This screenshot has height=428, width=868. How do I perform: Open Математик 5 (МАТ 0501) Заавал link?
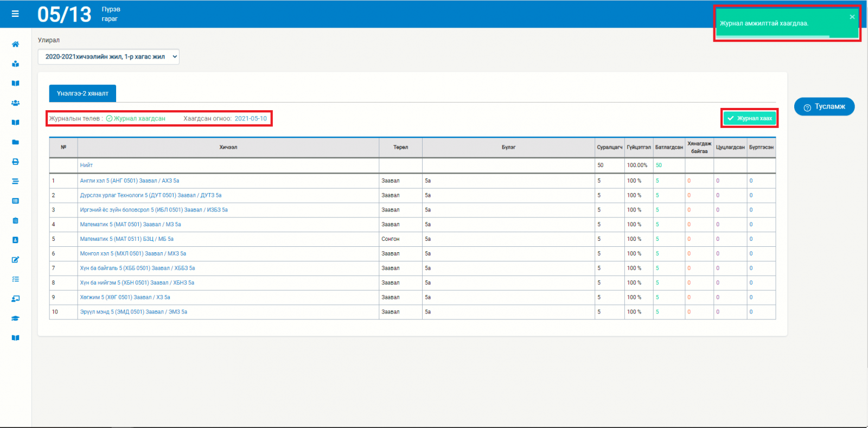pos(131,225)
